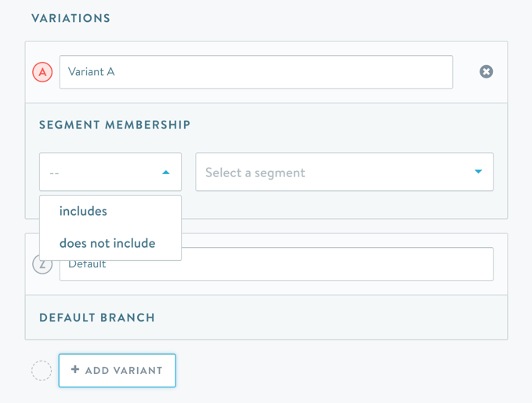532x403 pixels.
Task: Click the "Add Variant" text label
Action: (124, 371)
